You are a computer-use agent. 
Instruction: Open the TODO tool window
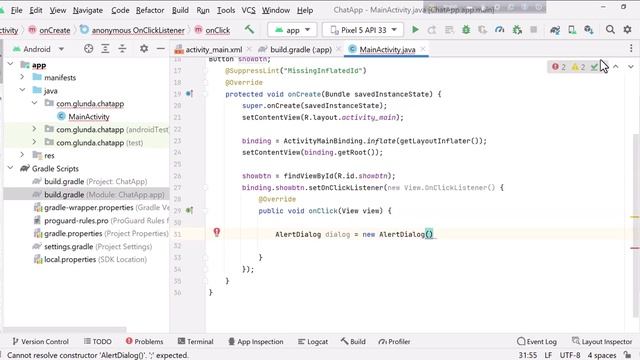(x=98, y=341)
